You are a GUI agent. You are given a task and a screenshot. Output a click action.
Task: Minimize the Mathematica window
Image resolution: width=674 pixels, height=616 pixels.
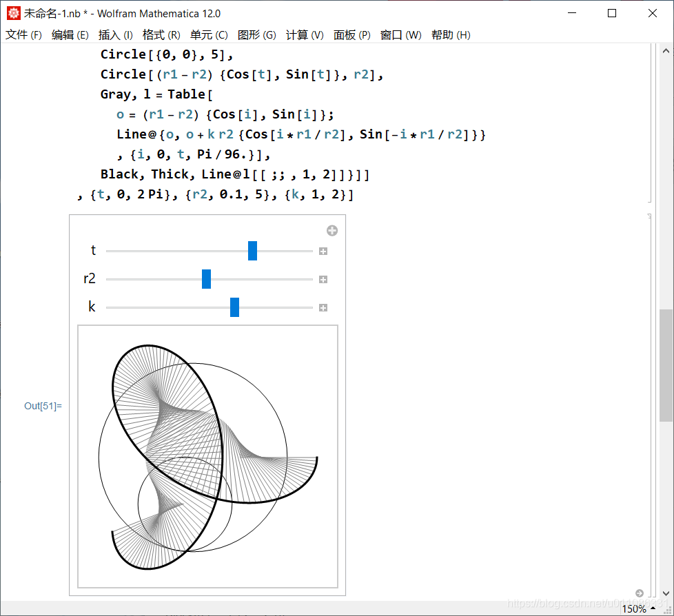point(572,13)
